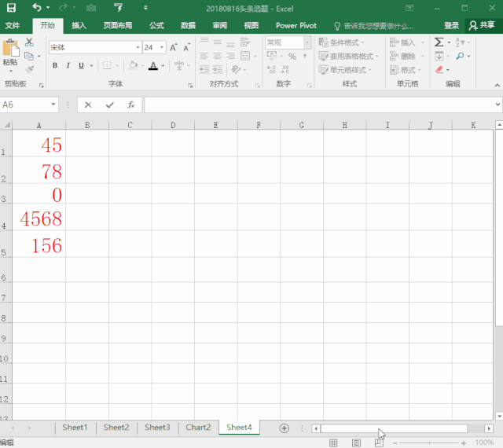The width and height of the screenshot is (503, 448).
Task: Click the Cut scissors icon
Action: coord(29,42)
